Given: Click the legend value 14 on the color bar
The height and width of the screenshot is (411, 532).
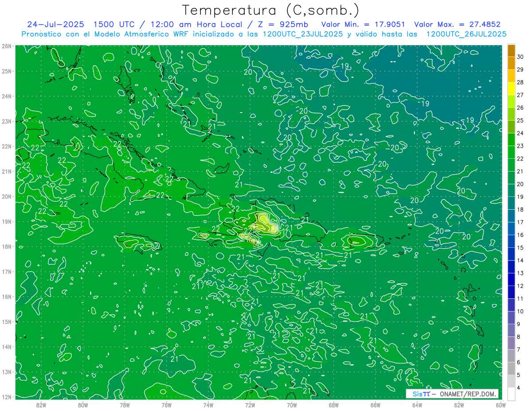Looking at the screenshot, I should point(520,260).
